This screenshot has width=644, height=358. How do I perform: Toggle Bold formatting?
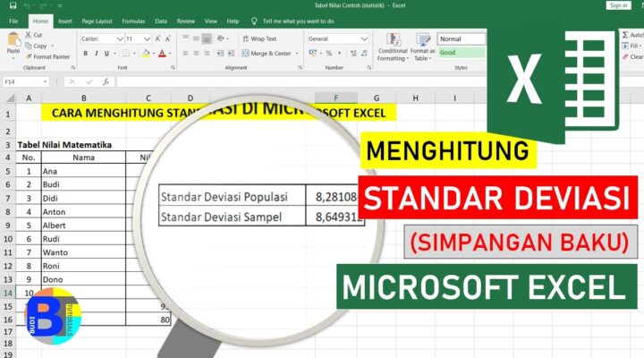(x=84, y=54)
